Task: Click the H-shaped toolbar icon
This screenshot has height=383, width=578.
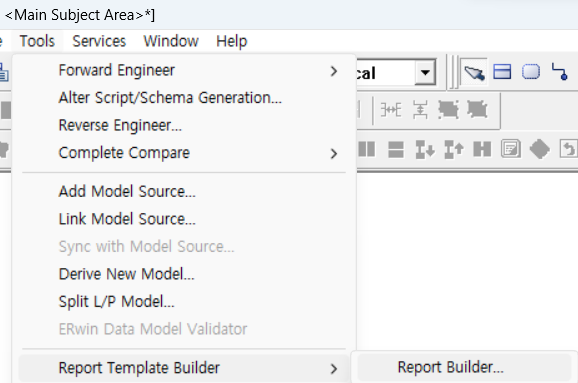Action: pyautogui.click(x=482, y=149)
